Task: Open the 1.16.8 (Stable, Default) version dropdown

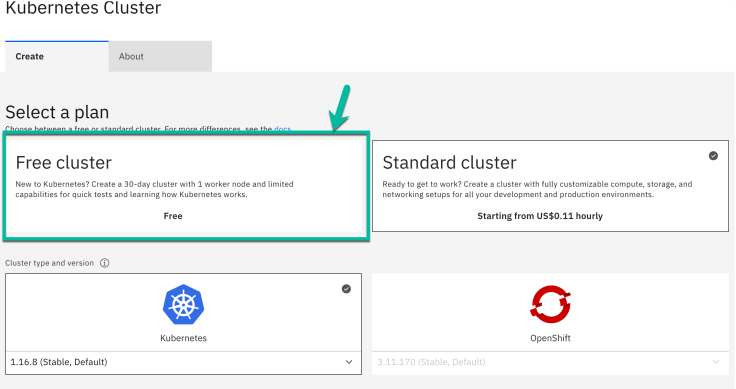Action: [x=184, y=362]
